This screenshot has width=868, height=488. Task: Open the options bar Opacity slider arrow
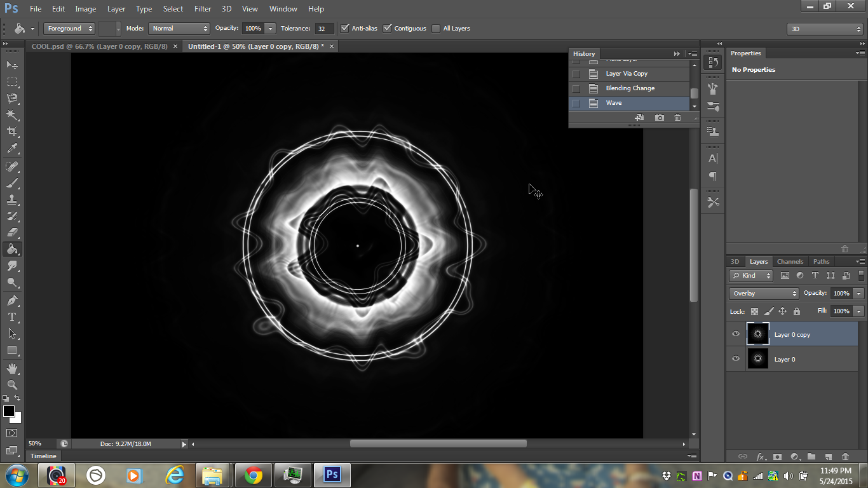(x=271, y=28)
